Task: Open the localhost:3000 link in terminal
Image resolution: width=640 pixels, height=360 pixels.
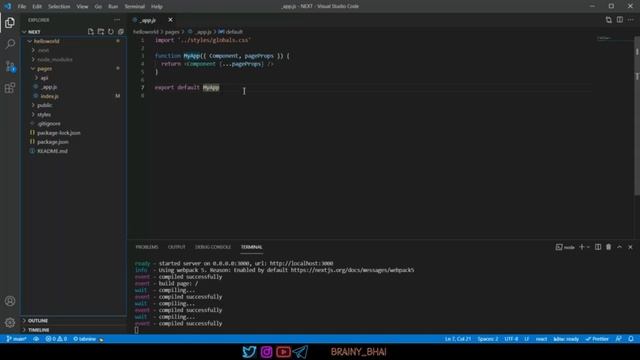Action: pos(301,263)
